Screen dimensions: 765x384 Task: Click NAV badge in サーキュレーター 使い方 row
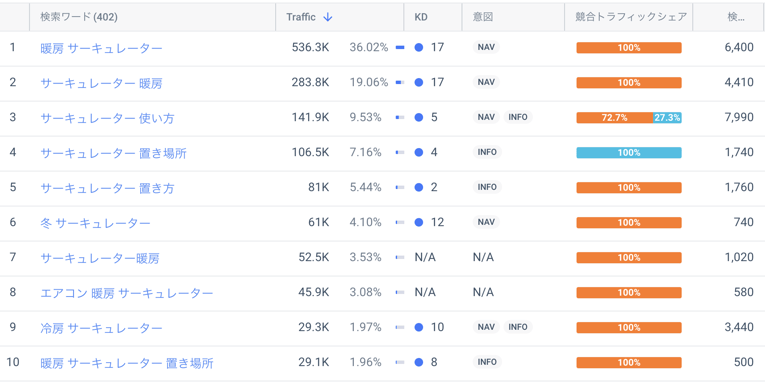tap(486, 117)
